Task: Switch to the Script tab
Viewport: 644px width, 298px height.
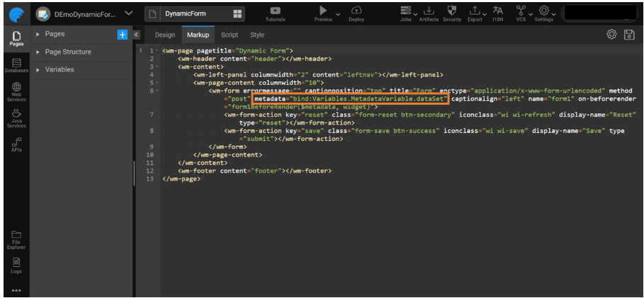Action: [230, 35]
